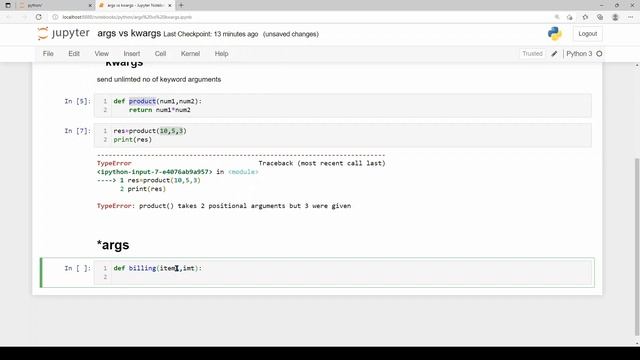
Task: Rename notebook via args vs kwargs title
Action: [x=129, y=33]
